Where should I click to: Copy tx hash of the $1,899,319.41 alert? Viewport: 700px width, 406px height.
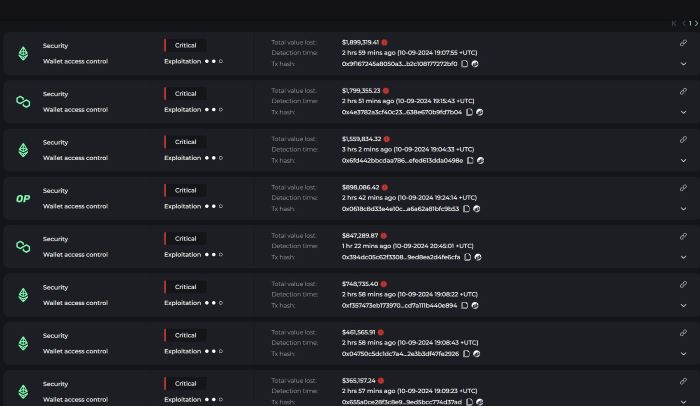tap(466, 64)
